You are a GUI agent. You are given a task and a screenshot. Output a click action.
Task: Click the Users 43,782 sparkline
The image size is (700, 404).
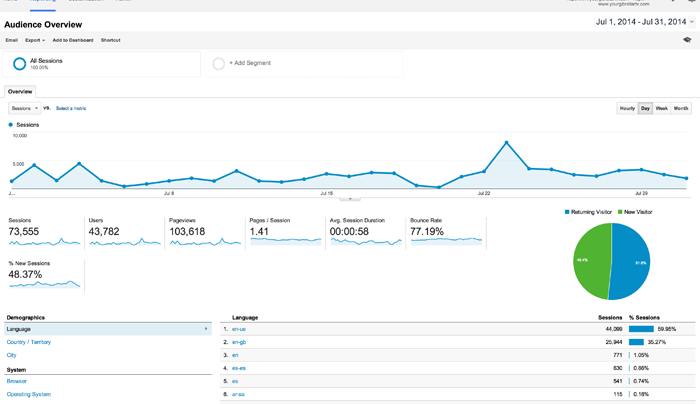tap(125, 242)
